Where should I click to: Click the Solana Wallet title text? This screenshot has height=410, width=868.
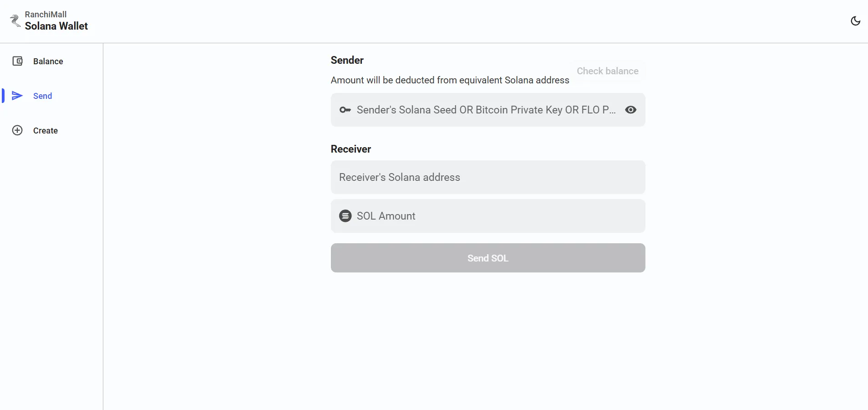point(56,26)
